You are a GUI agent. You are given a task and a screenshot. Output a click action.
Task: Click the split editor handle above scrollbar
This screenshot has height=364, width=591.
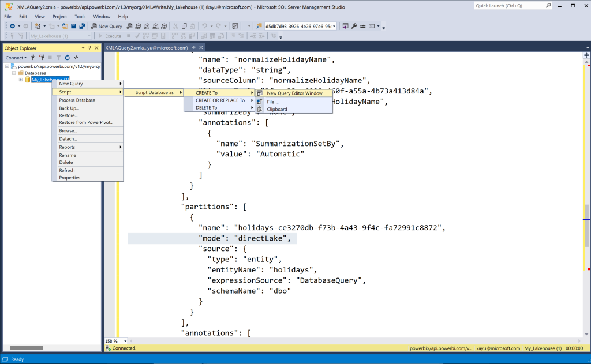click(586, 55)
